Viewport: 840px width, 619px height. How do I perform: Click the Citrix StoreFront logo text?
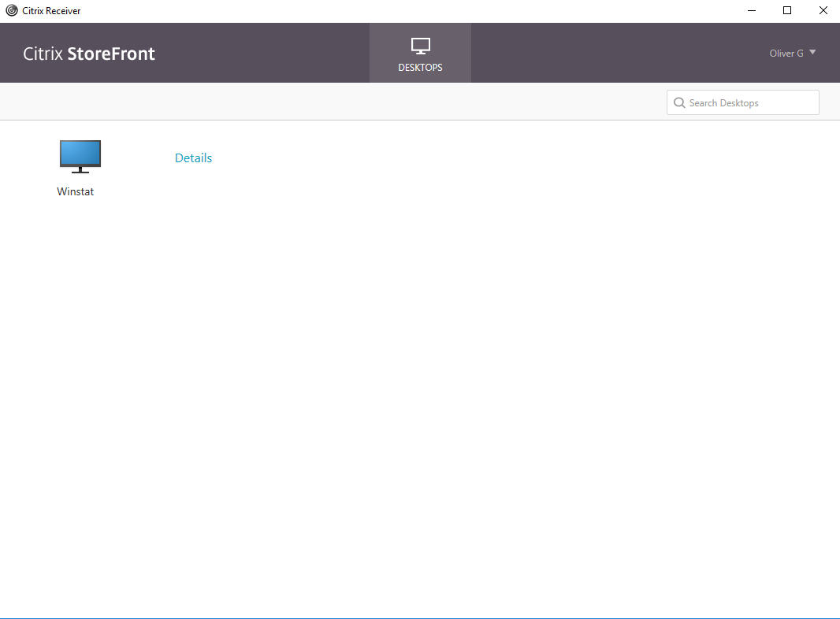click(x=89, y=54)
